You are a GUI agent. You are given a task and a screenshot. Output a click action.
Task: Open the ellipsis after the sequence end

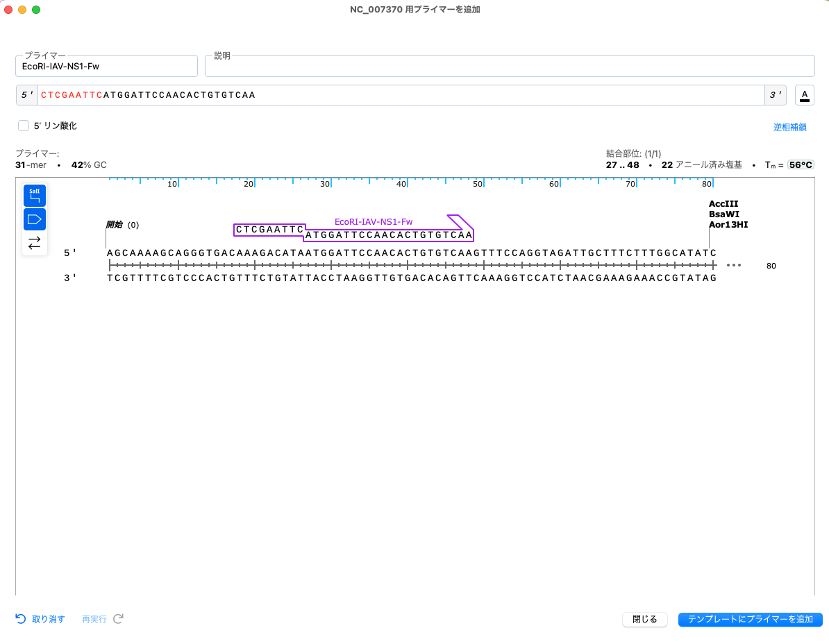click(x=734, y=264)
